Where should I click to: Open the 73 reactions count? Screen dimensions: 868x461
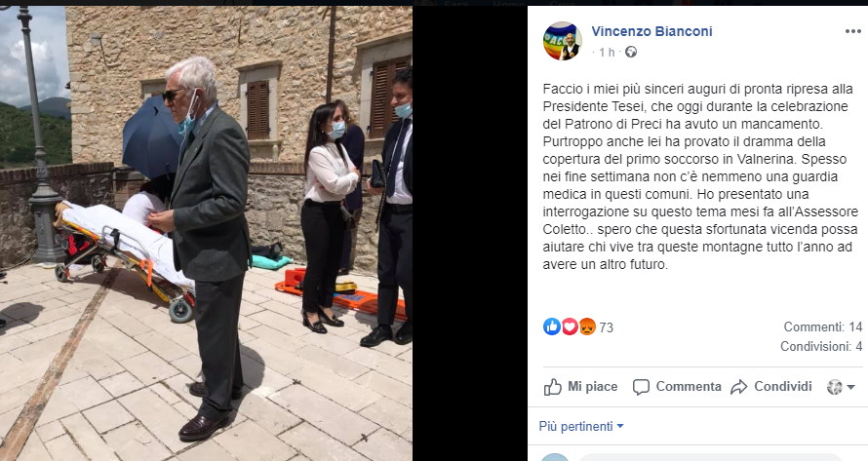click(607, 327)
